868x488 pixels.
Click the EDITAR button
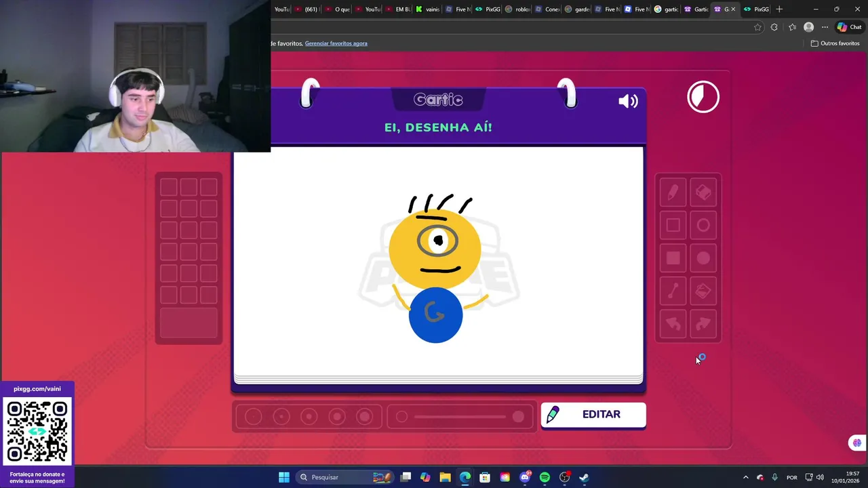pos(593,415)
